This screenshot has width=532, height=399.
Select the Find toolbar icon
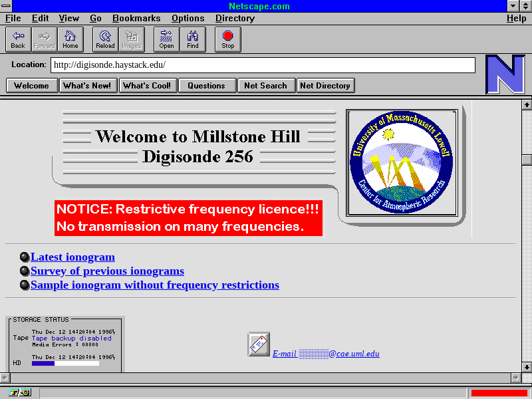tap(193, 39)
